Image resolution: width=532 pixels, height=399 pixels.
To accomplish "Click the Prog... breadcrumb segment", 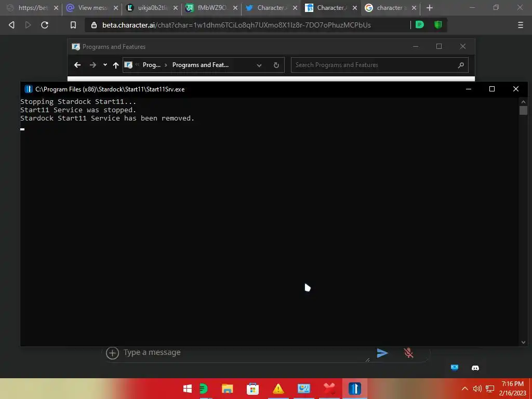I will (151, 65).
